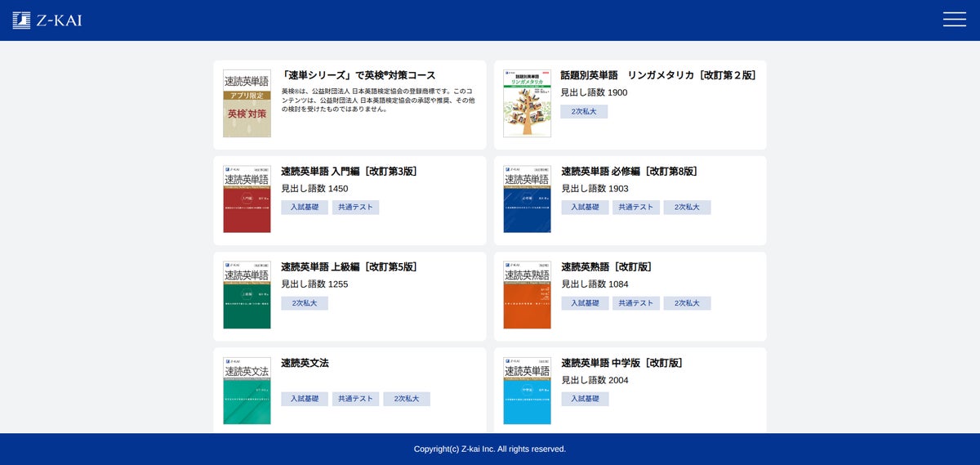Viewport: 980px width, 465px height.
Task: Open the 英検対策 course book cover
Action: click(x=247, y=103)
